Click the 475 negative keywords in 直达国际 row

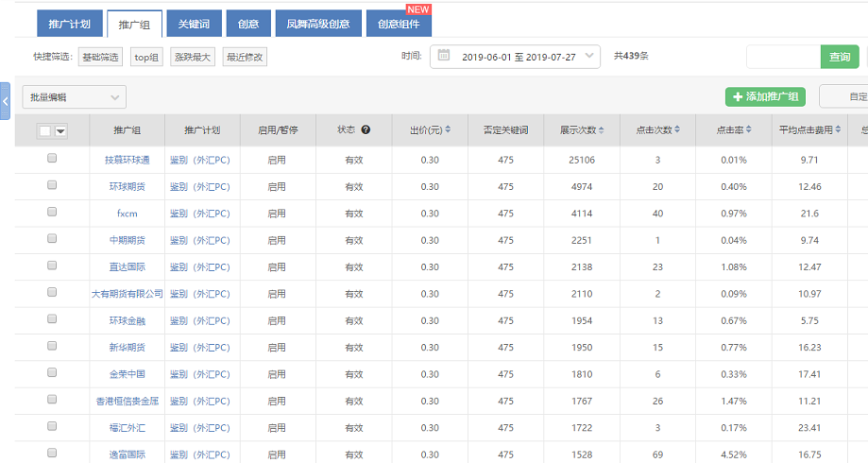(x=505, y=267)
